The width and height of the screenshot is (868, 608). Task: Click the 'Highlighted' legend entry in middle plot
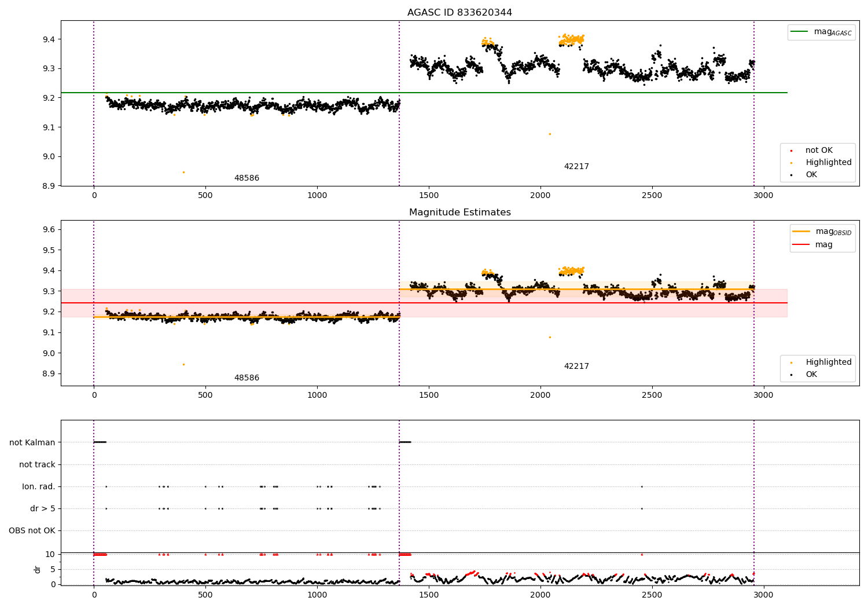(822, 362)
